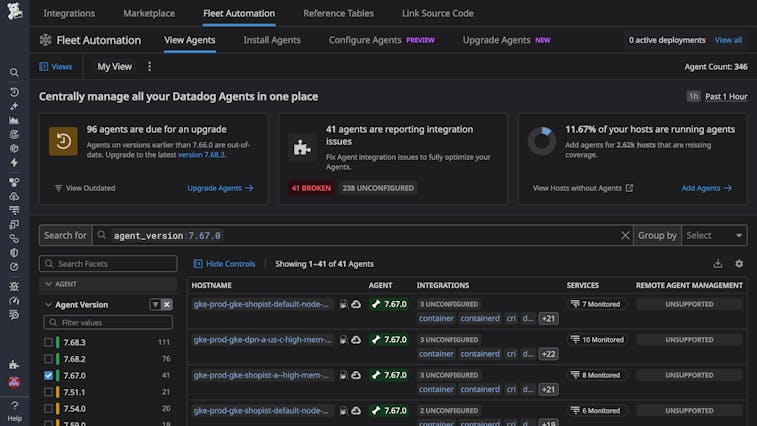
Task: Open the Help question mark icon
Action: [x=14, y=406]
